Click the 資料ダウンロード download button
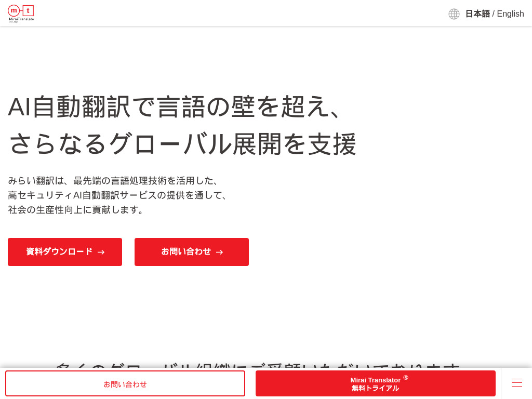The image size is (532, 399). 64,252
